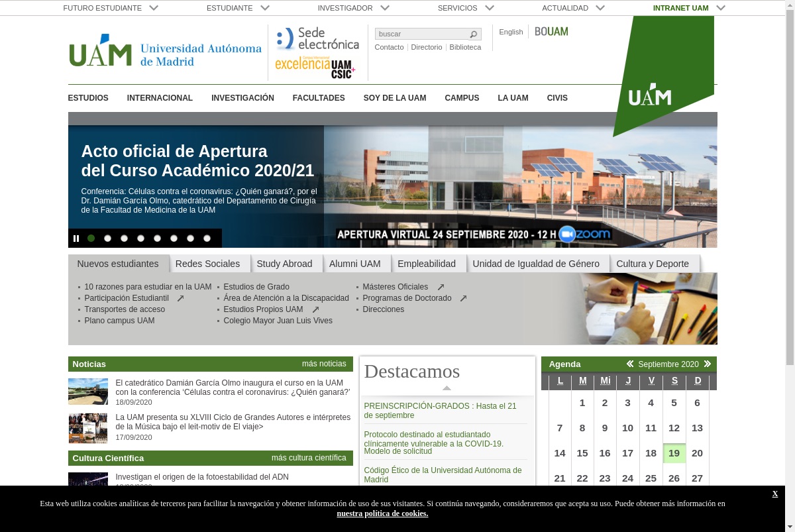This screenshot has width=795, height=532.
Task: Pause the slideshow carousel
Action: 76,239
